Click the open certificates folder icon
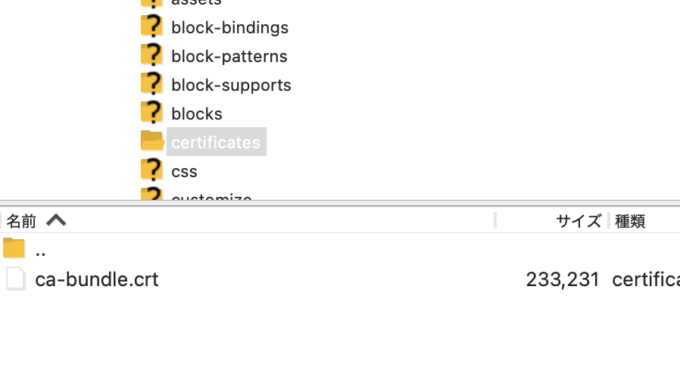Screen dimensions: 680x383 [x=153, y=141]
